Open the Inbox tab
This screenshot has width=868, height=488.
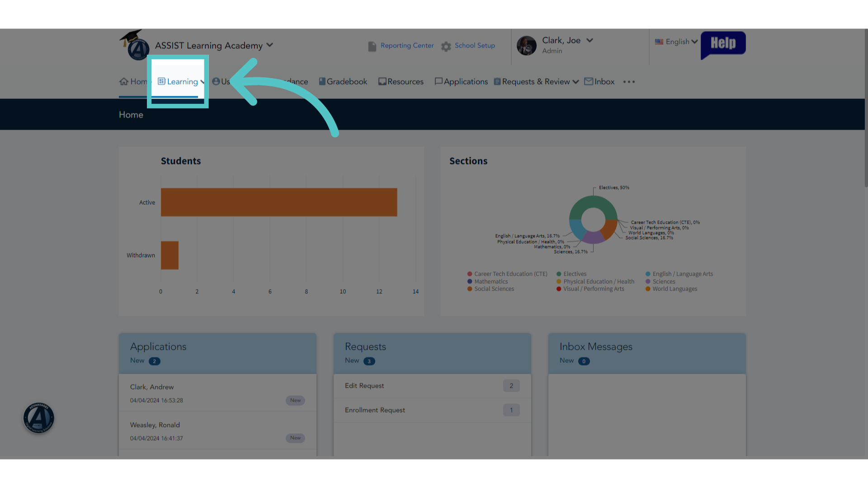pyautogui.click(x=599, y=81)
